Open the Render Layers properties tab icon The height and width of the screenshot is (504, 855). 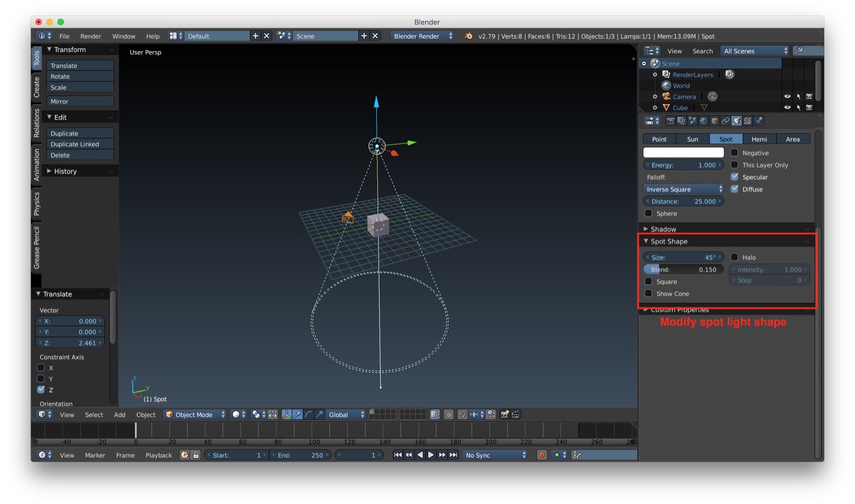pos(681,121)
